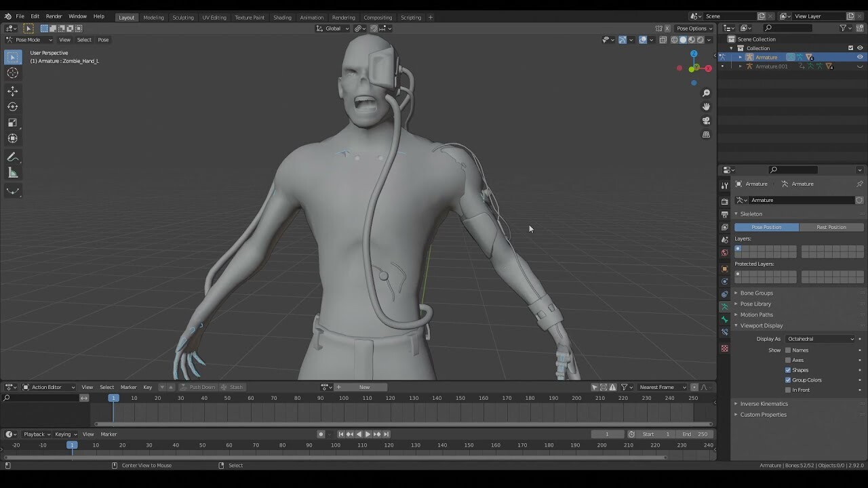Jump to the end frame button
This screenshot has width=868, height=488.
click(x=387, y=434)
